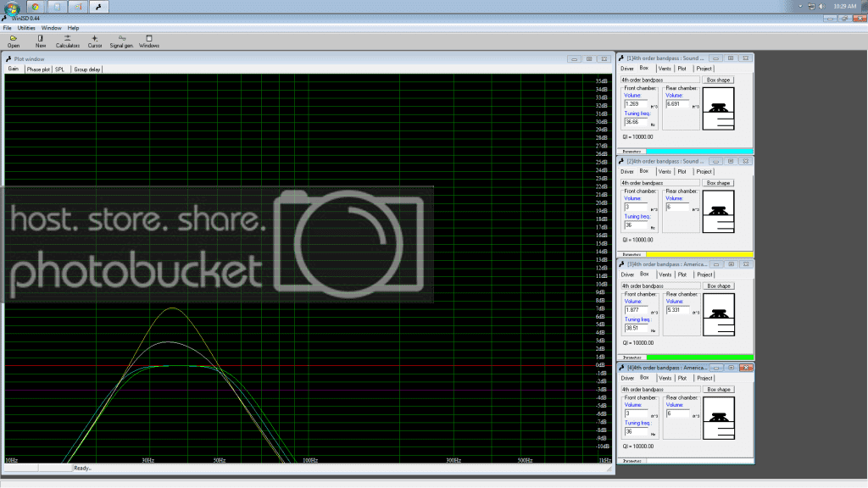The image size is (868, 488).
Task: Show the SPL plot tab
Action: (60, 69)
